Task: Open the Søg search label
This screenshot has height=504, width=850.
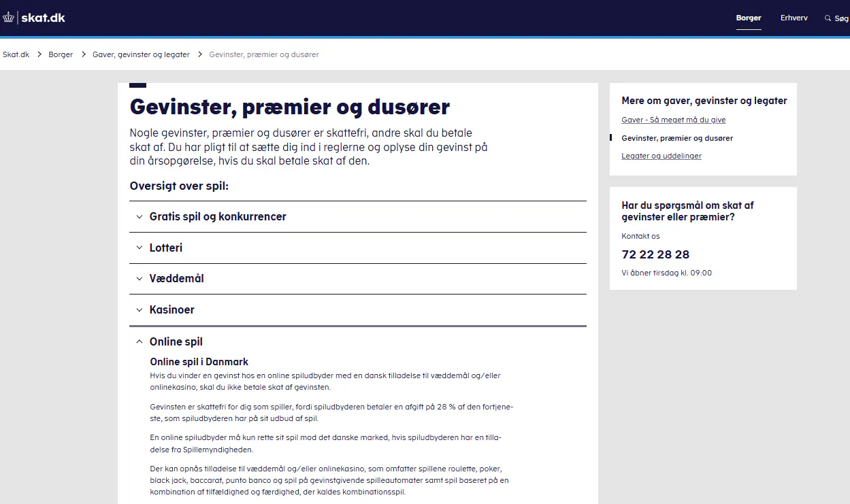Action: 842,18
